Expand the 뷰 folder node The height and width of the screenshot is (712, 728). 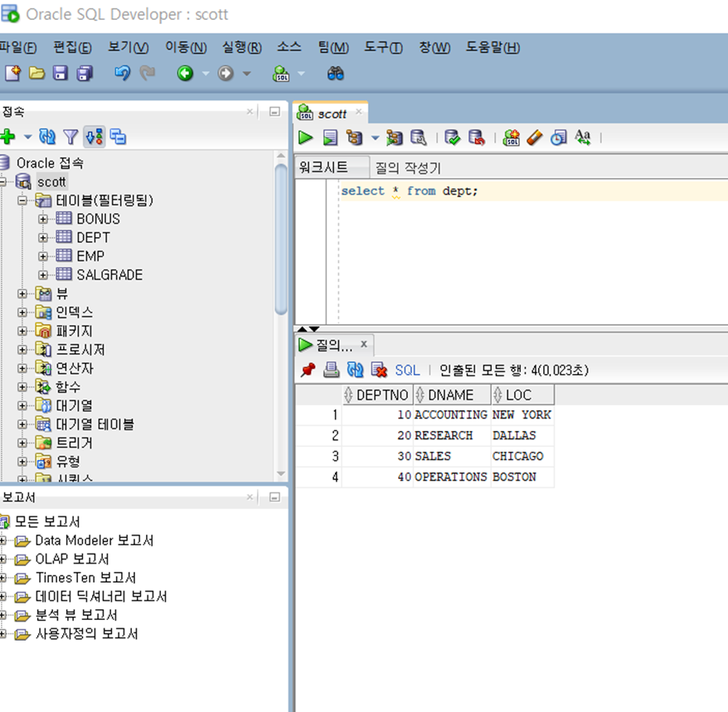pos(22,293)
